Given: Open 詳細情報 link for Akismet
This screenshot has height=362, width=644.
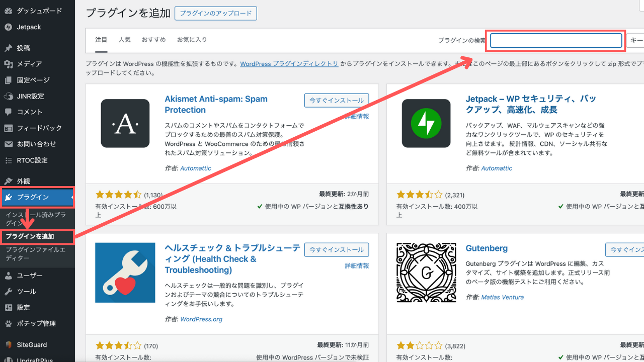Looking at the screenshot, I should [x=357, y=117].
